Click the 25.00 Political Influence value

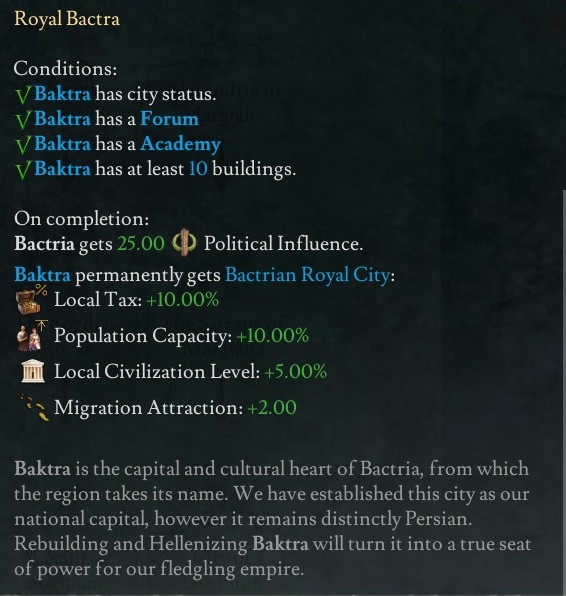(141, 243)
